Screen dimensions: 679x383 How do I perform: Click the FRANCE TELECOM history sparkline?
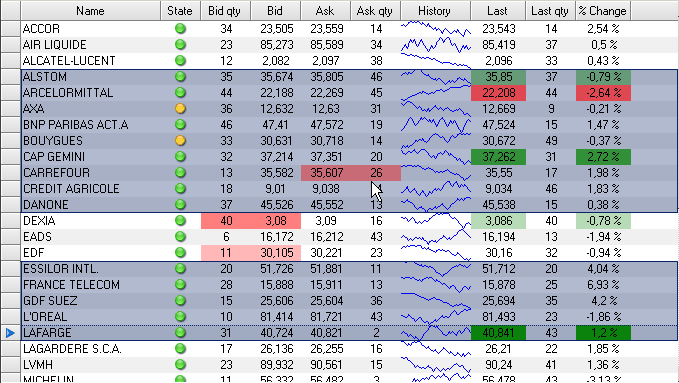coord(436,285)
